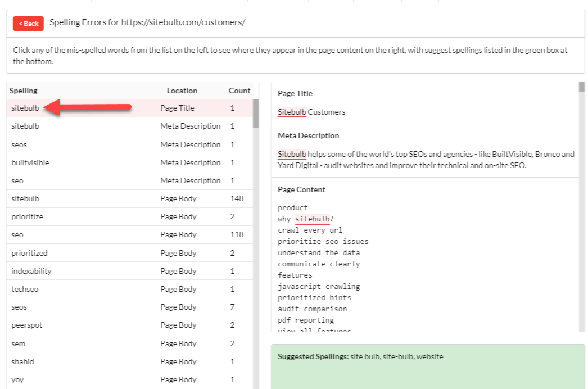This screenshot has height=389, width=588.
Task: Select sitebulb row with Meta Description location
Action: [x=130, y=126]
